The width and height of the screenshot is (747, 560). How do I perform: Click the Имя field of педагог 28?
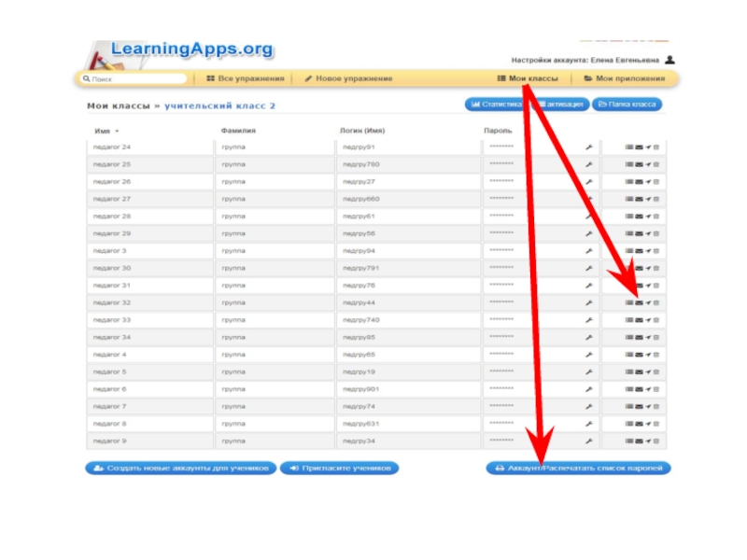point(149,217)
